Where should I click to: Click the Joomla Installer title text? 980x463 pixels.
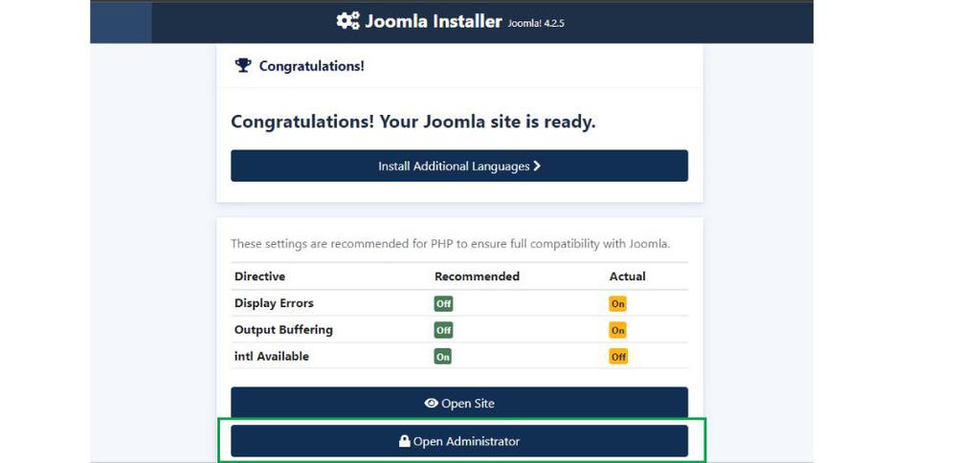point(434,21)
